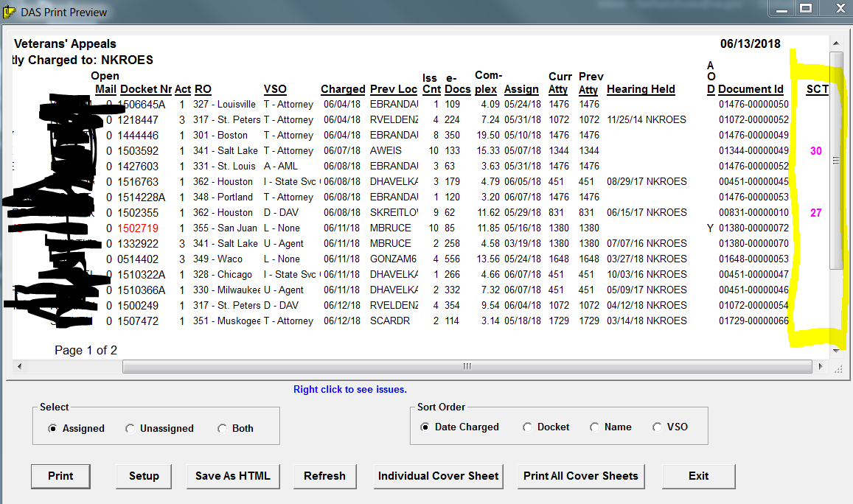
Task: Click the Prev Loc column header
Action: click(393, 89)
